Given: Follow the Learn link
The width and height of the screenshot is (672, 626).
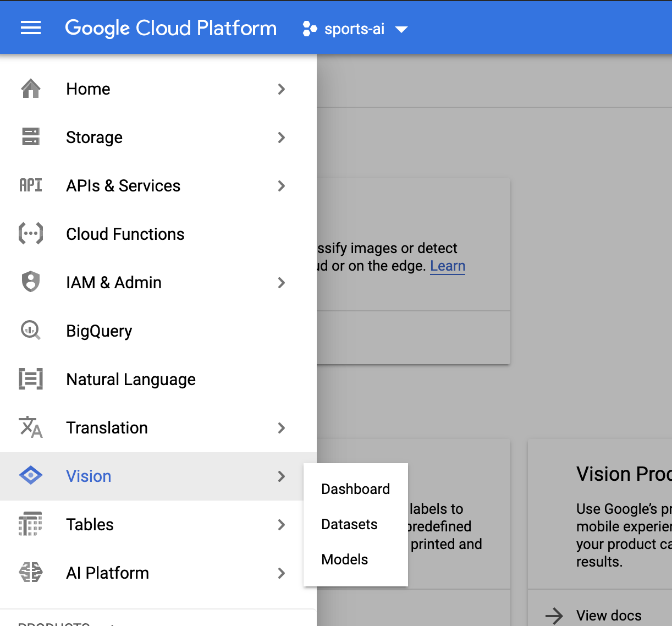Looking at the screenshot, I should click(447, 266).
